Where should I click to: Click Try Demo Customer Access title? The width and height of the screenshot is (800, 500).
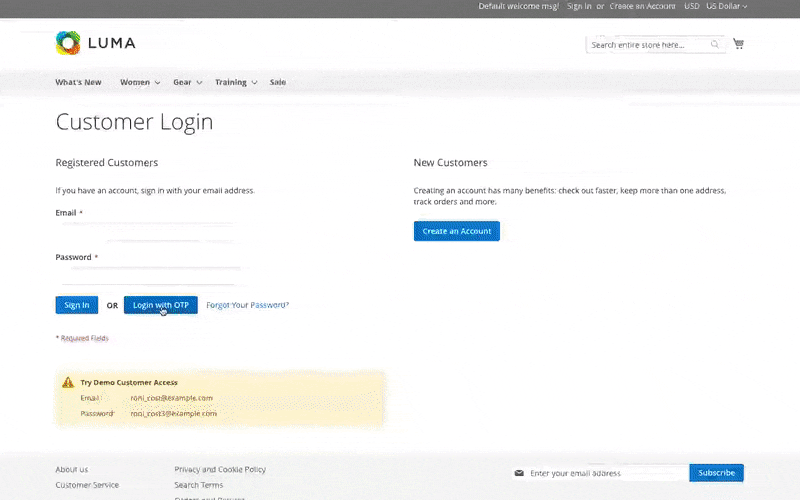click(x=129, y=382)
